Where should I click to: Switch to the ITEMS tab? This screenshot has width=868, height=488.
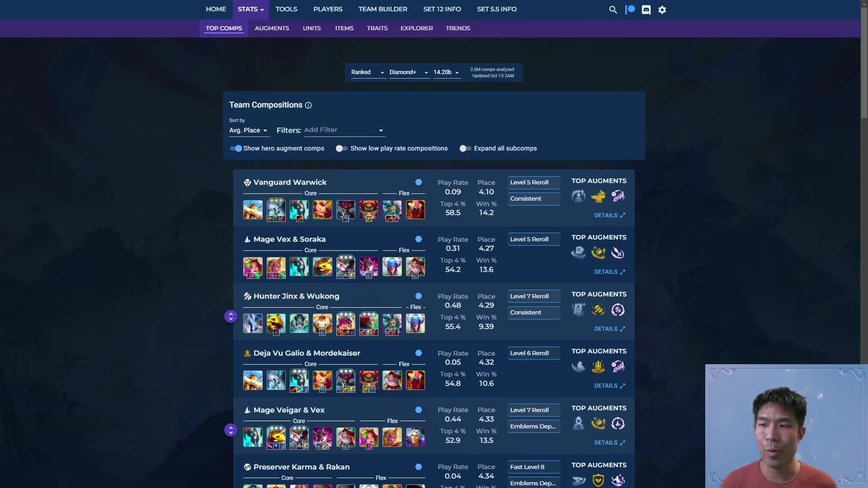pos(344,28)
